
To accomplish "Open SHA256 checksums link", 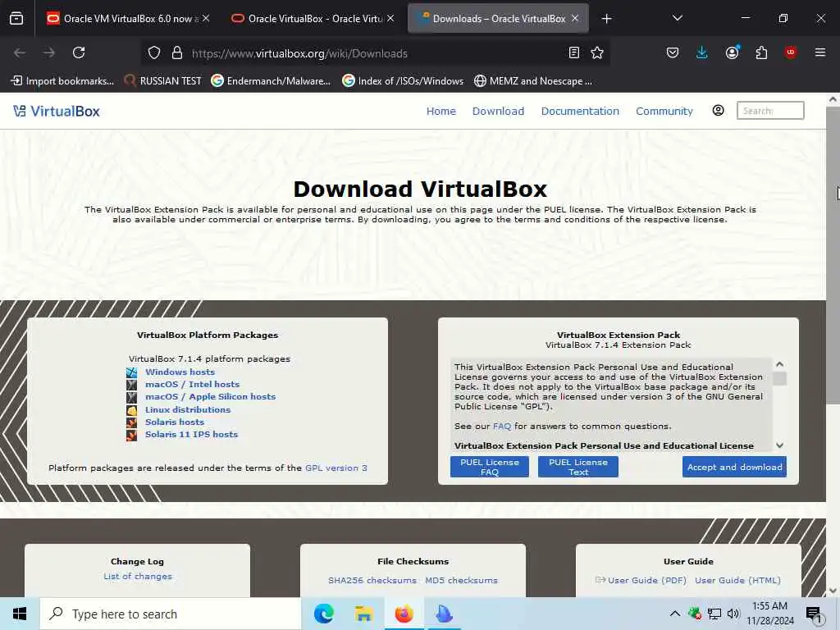I will pyautogui.click(x=372, y=580).
